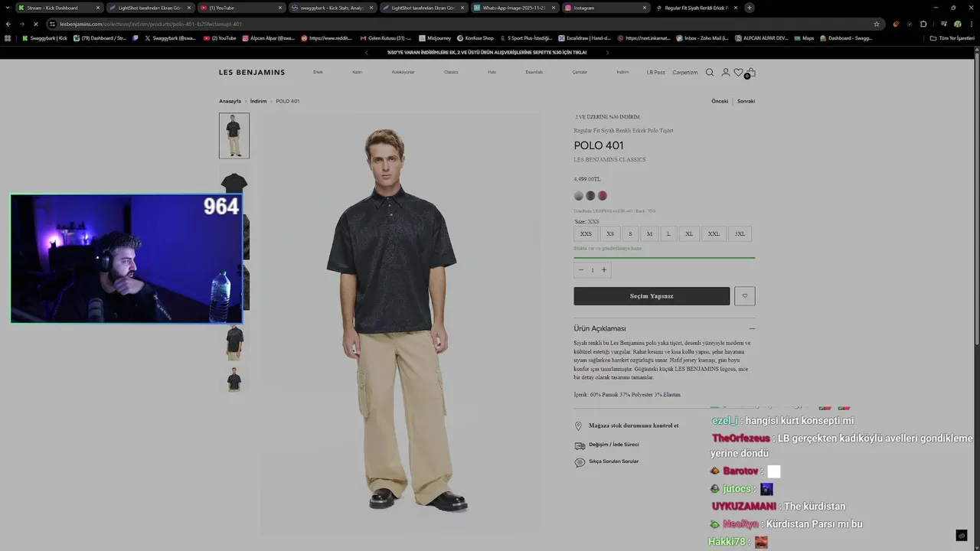
Task: Open Sıkça Sorulan Sorular link
Action: (613, 461)
